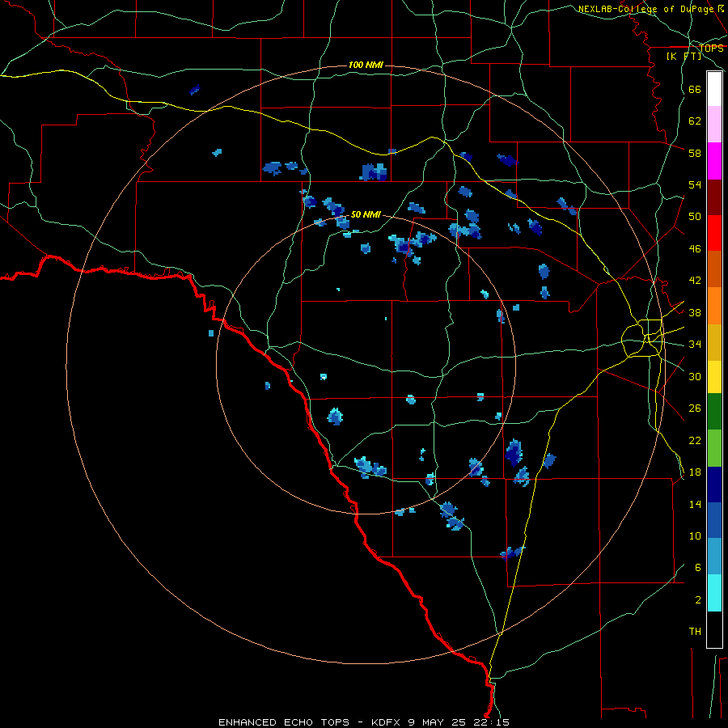
Task: Click the 'ENHANCED ECHO TOPS - KDFX' caption
Action: coord(309,722)
